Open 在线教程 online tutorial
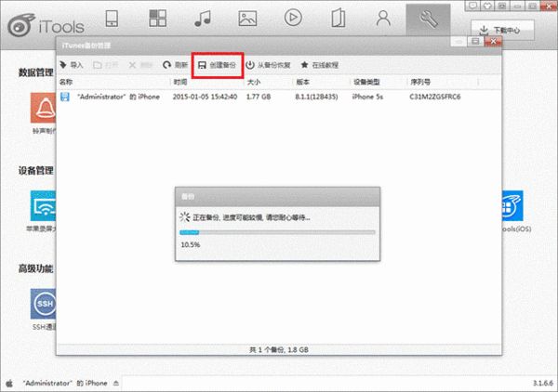 320,65
